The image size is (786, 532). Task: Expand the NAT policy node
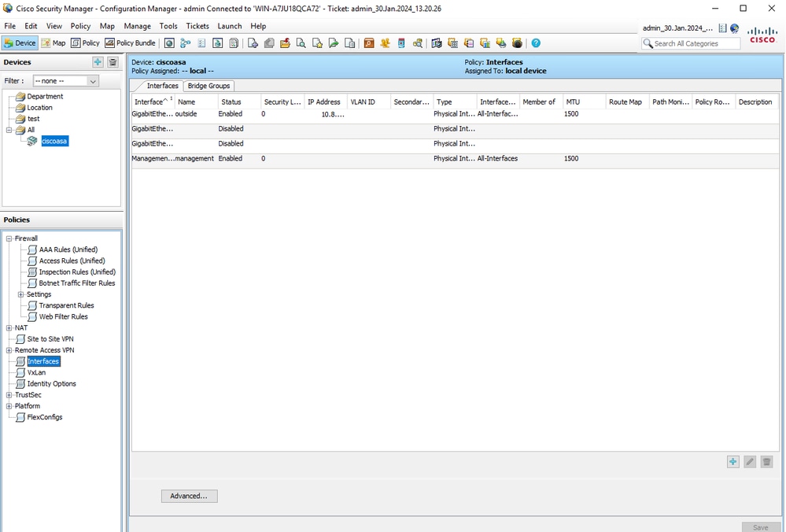(x=9, y=328)
